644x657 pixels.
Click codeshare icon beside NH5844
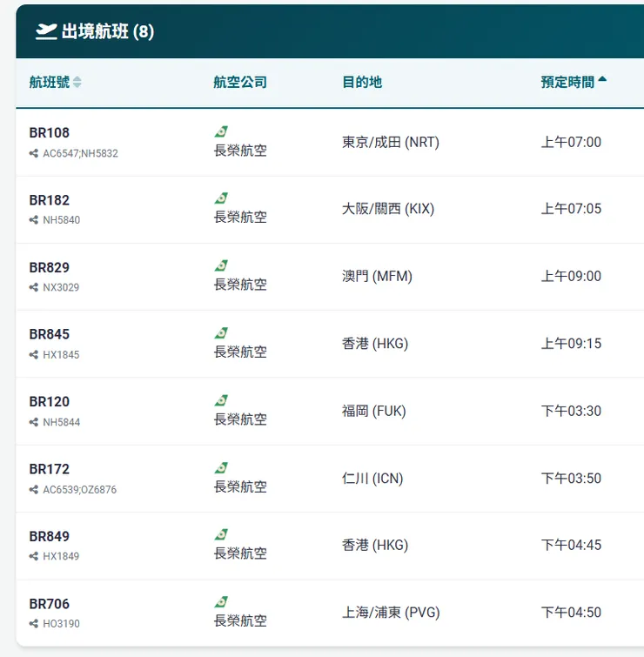[x=34, y=422]
